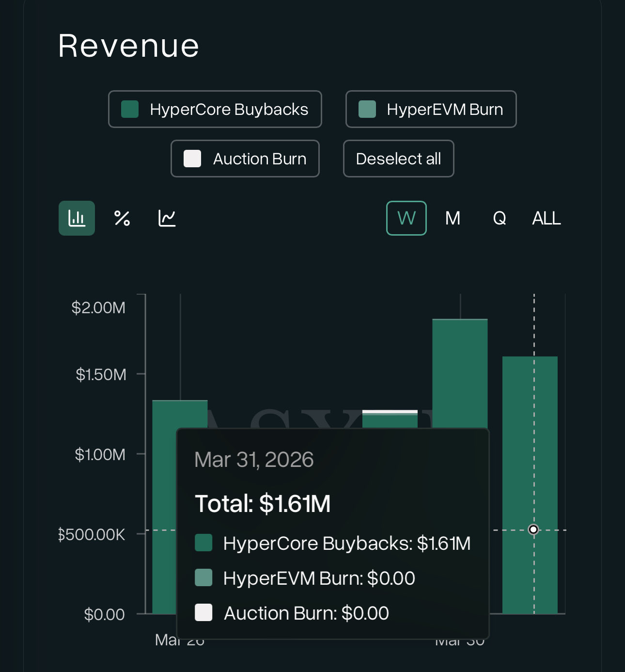
Task: Choose the Q quarterly timeframe
Action: pos(500,218)
